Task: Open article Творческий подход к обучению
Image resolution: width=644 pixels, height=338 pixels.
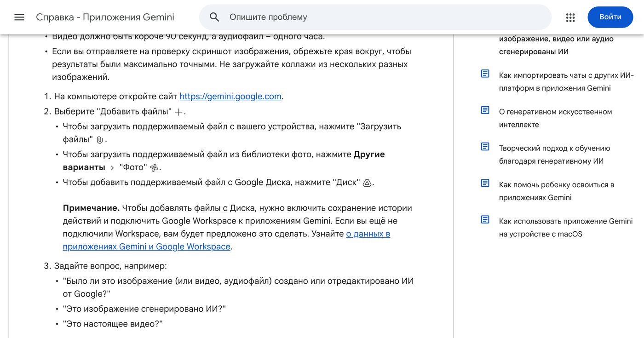Action: 554,155
